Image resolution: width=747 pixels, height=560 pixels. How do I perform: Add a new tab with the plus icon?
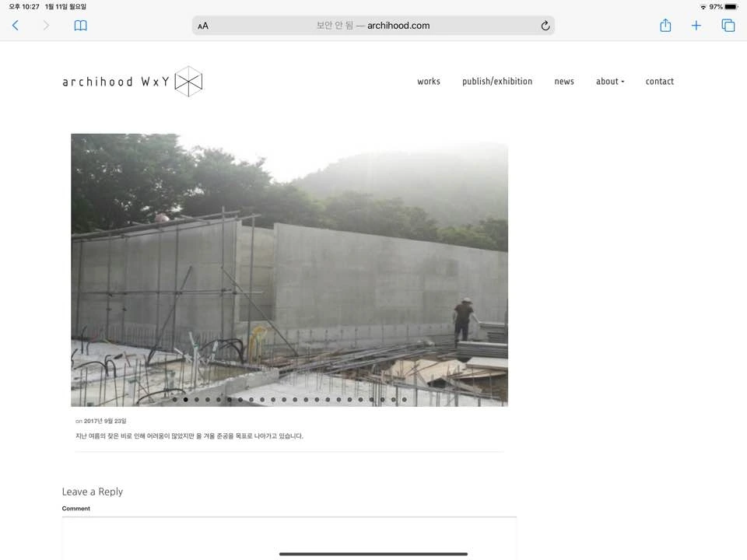(x=696, y=26)
